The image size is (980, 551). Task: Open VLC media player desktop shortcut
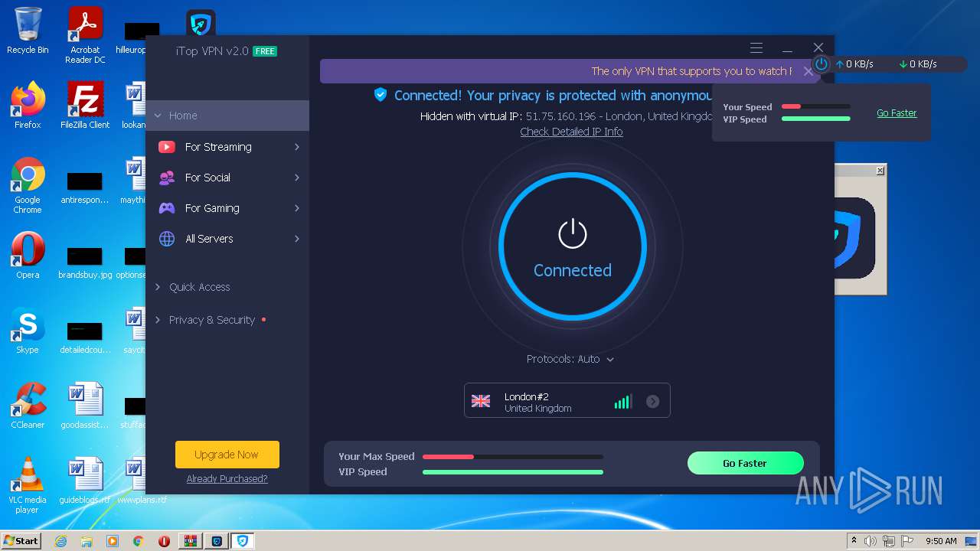28,485
